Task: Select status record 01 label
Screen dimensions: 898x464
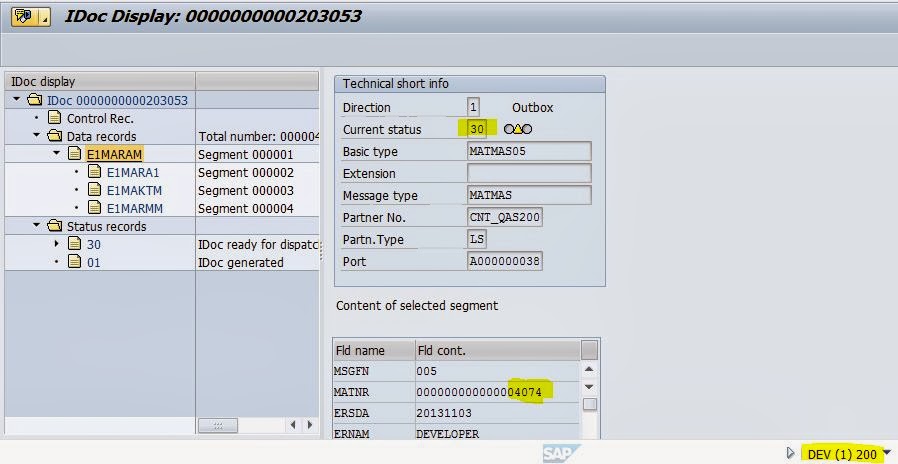Action: (x=93, y=263)
